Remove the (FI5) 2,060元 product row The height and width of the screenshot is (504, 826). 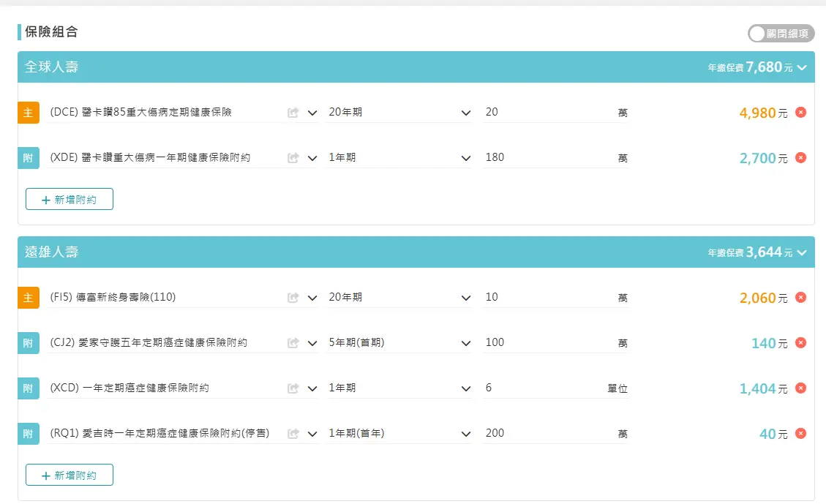(800, 298)
